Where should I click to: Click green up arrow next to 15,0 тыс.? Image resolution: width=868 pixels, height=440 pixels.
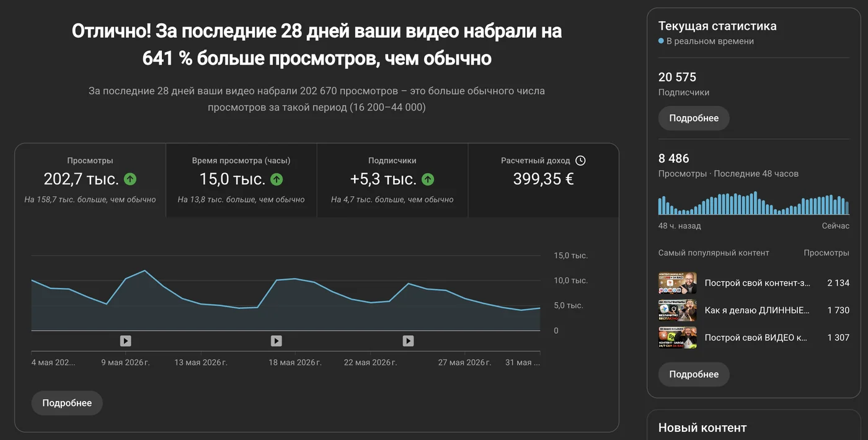(x=277, y=179)
